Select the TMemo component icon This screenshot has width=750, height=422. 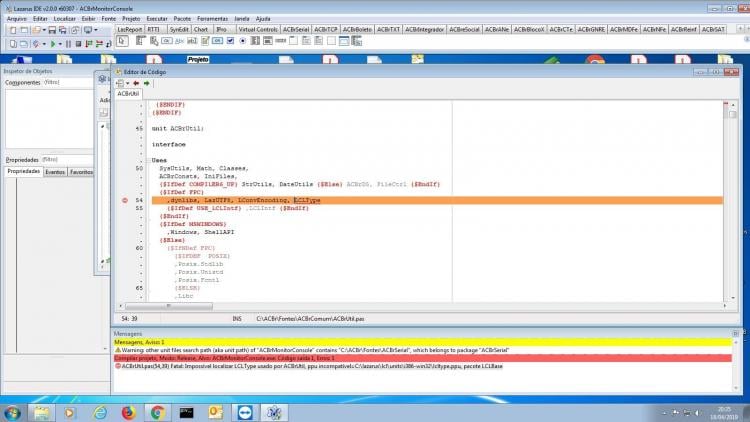point(205,41)
